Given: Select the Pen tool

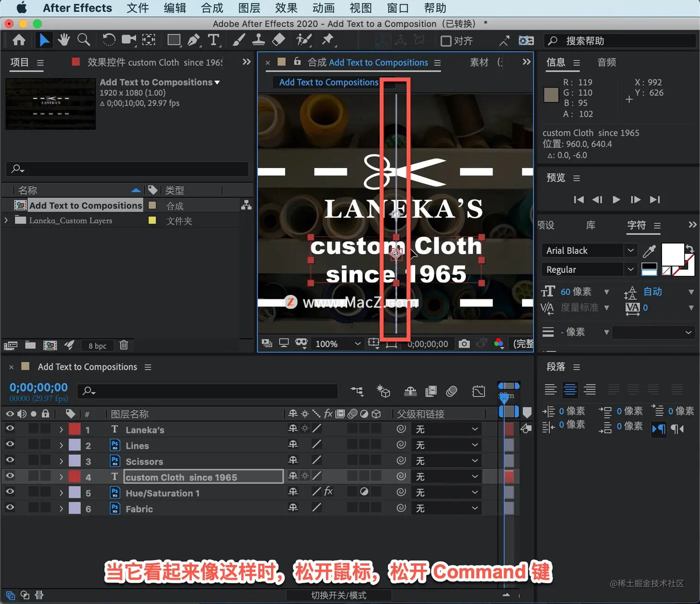Looking at the screenshot, I should pos(194,40).
